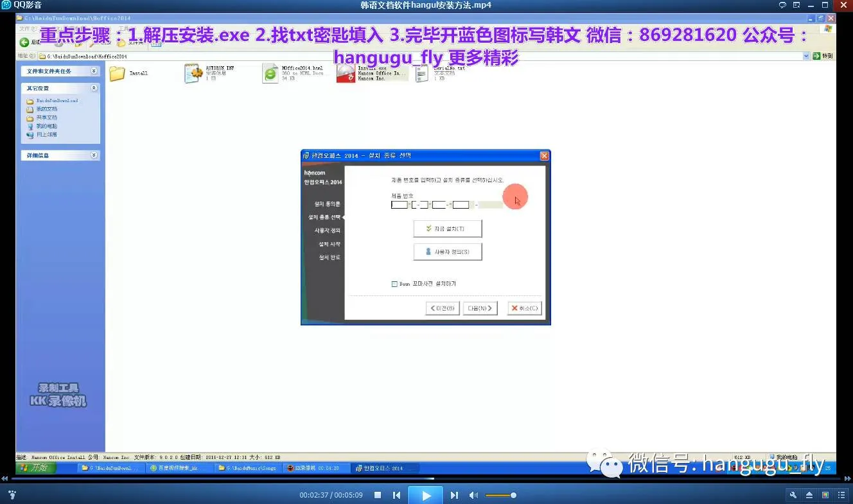Mute the player volume speaker icon
Screen dimensions: 853x504
pyautogui.click(x=473, y=495)
